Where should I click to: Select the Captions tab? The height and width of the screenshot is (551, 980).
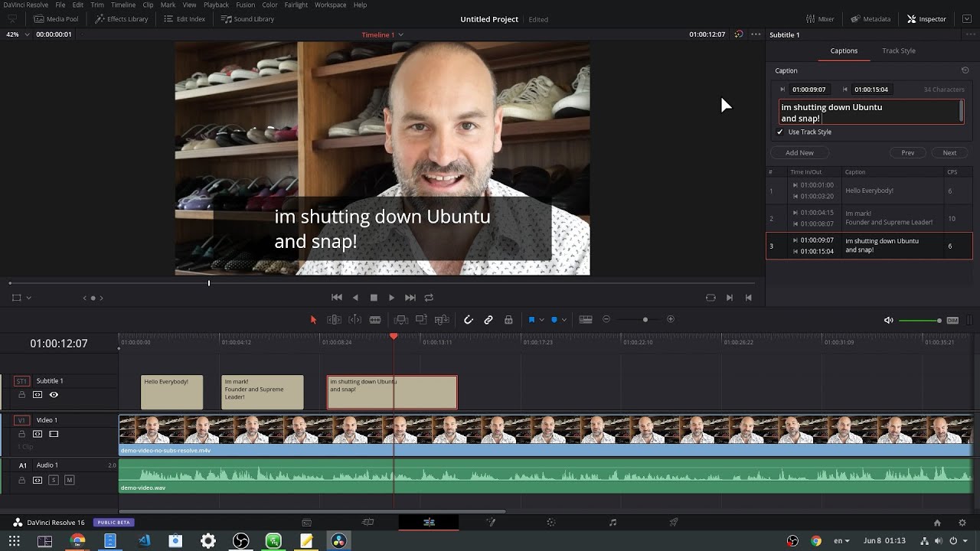pyautogui.click(x=844, y=51)
